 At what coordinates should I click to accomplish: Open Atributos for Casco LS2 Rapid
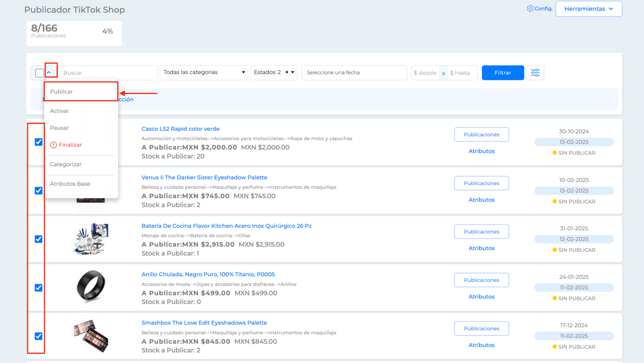tap(481, 151)
